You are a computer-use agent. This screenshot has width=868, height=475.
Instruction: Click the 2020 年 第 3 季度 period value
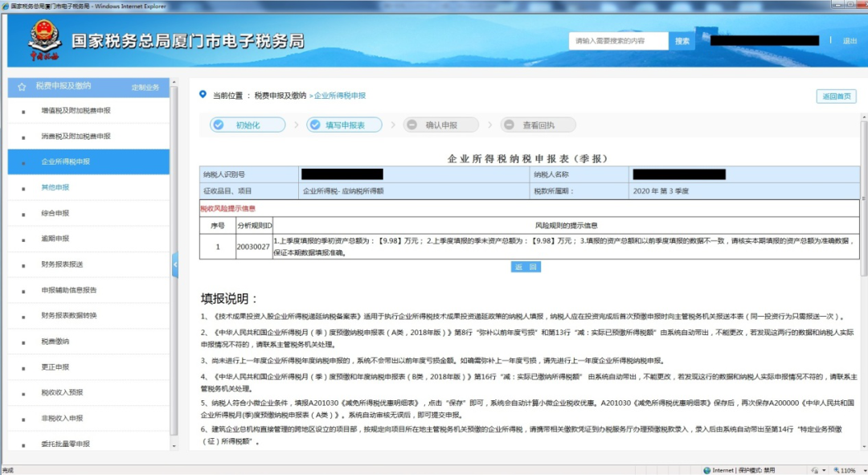661,191
